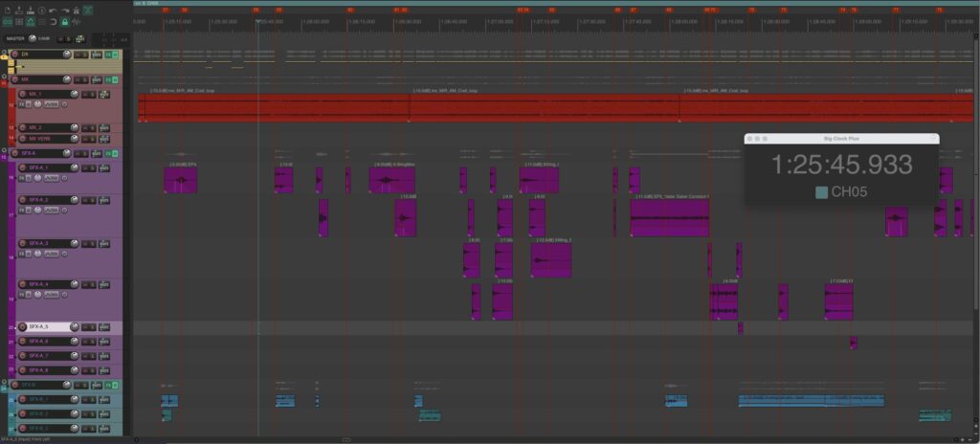The height and width of the screenshot is (444, 980).
Task: Arm record on MX_1 track
Action: pos(21,94)
